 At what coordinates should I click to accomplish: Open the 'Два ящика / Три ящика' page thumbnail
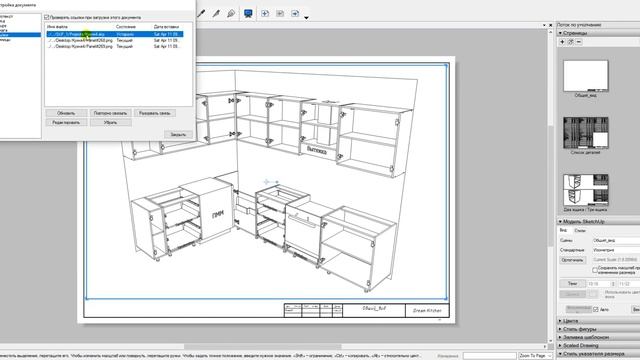(x=586, y=190)
